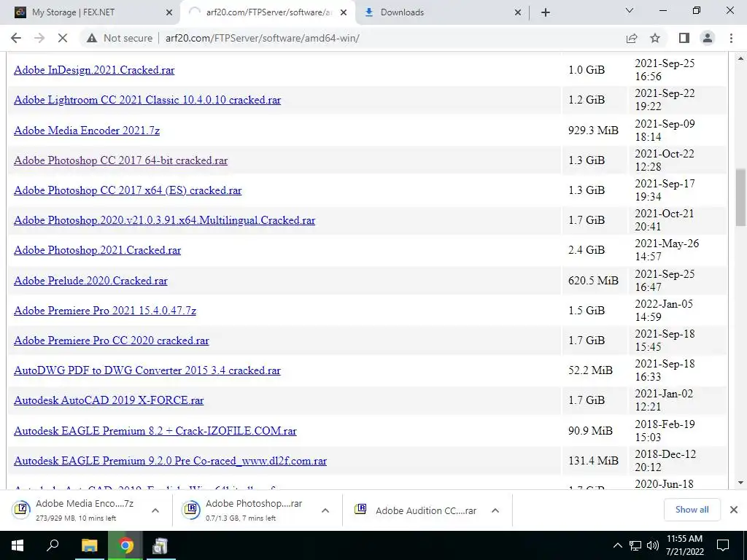Viewport: 747px width, 560px height.
Task: Stop loading the page
Action: tap(63, 38)
